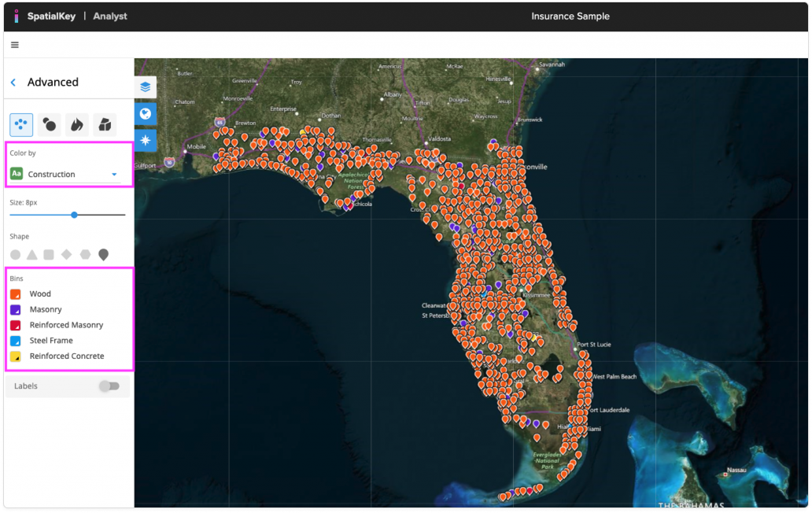Select the thematic shapes rendering icon
Viewport: 812px width, 513px height.
click(104, 124)
